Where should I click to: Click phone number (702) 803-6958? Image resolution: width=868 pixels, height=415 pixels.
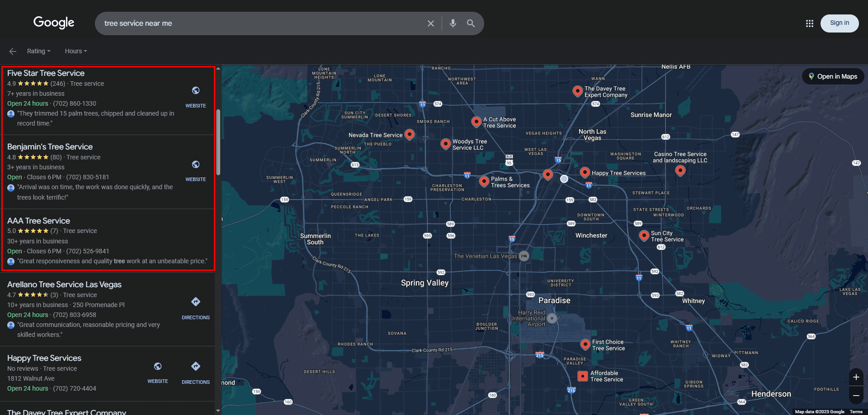tap(75, 315)
